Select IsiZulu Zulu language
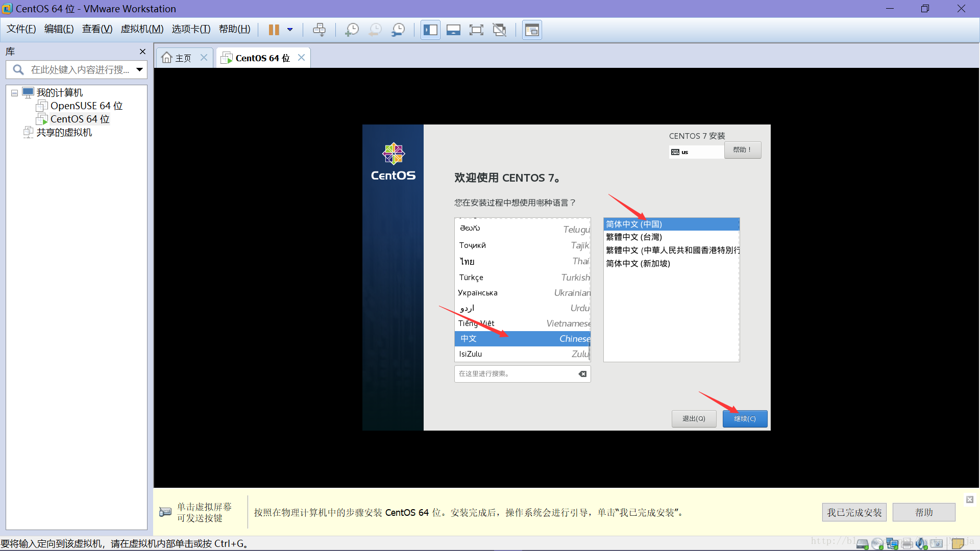 [522, 354]
